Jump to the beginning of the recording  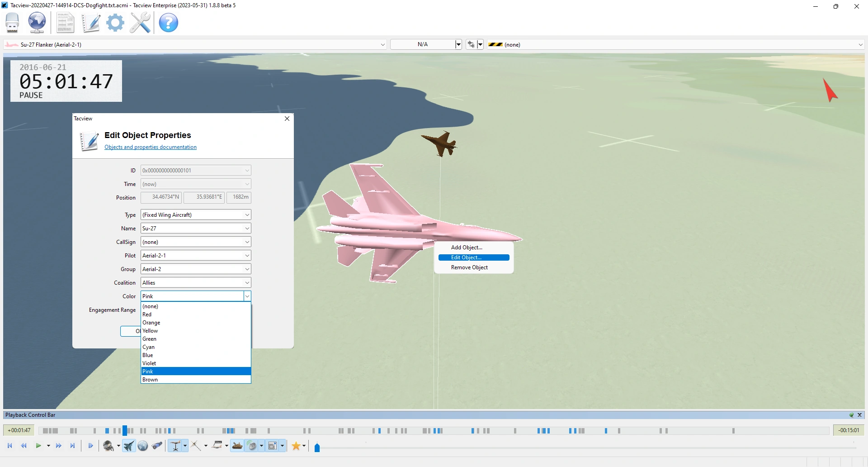pyautogui.click(x=10, y=446)
